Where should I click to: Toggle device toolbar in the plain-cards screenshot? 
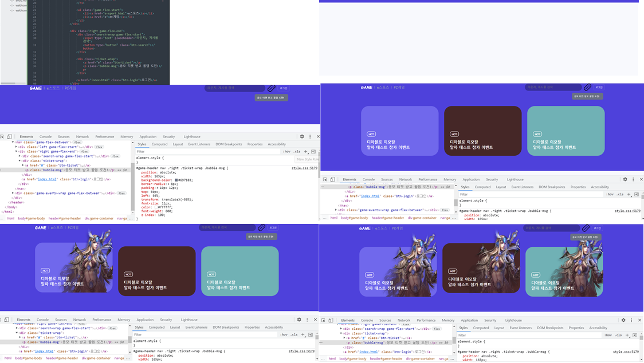[332, 179]
